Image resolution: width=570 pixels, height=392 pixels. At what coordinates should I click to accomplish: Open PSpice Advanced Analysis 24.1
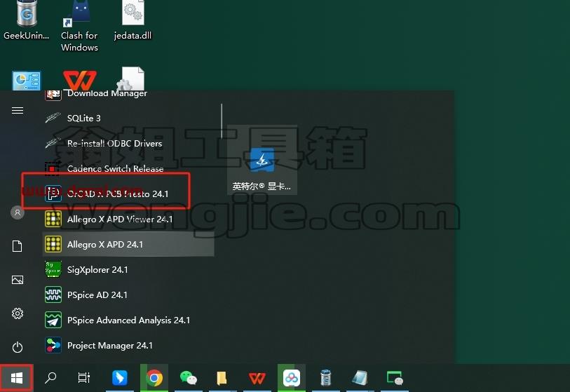[128, 320]
